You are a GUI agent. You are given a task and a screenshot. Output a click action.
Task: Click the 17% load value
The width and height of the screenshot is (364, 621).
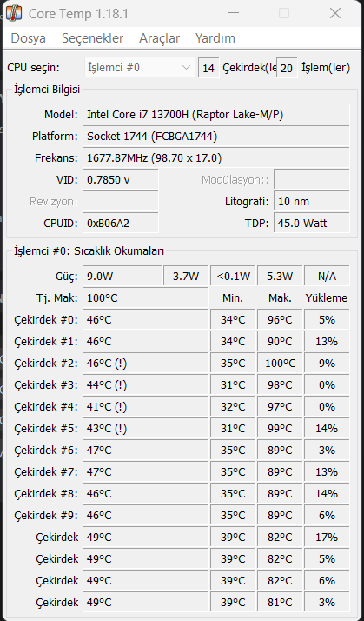(327, 538)
